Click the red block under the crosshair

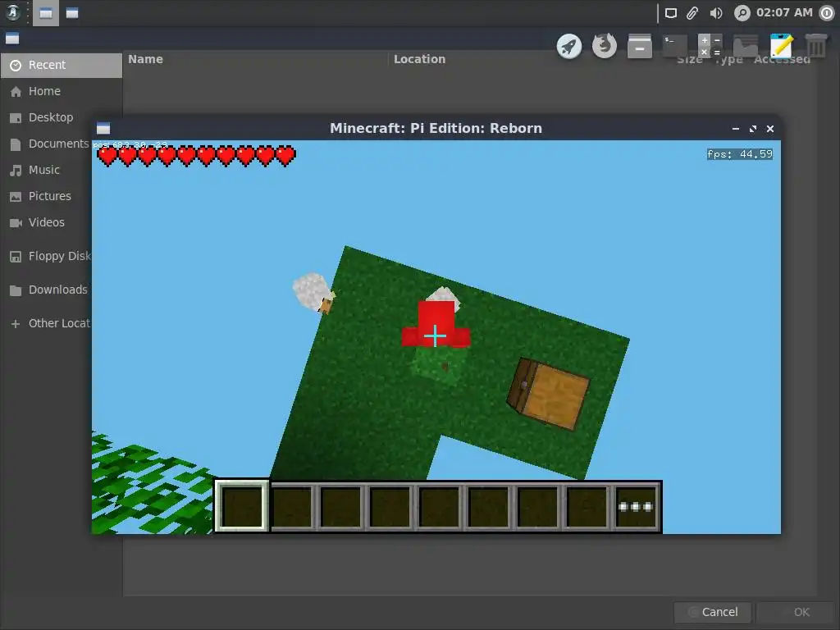(x=436, y=324)
